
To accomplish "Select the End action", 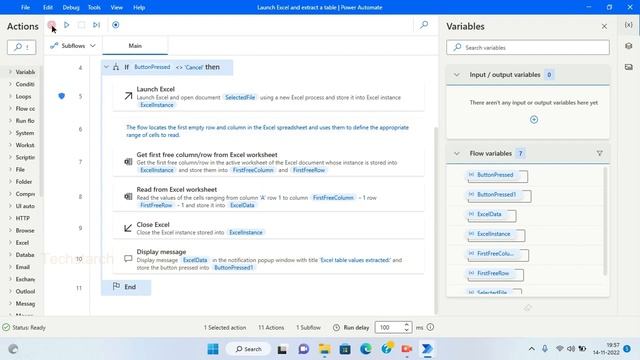I will pyautogui.click(x=126, y=287).
